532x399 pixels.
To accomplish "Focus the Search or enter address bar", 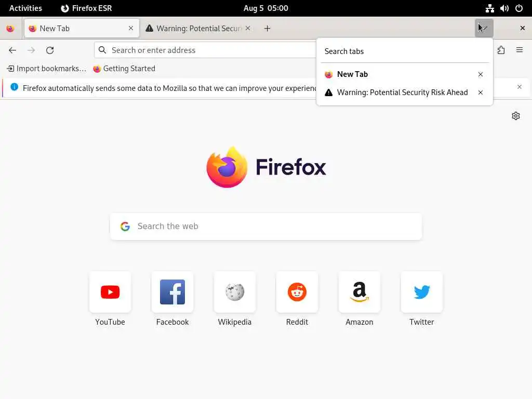I will point(206,50).
